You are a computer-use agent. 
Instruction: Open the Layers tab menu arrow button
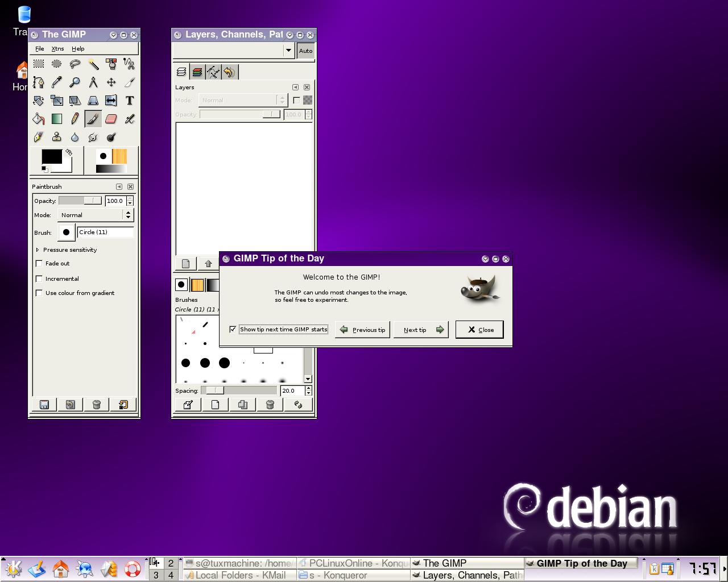[295, 88]
